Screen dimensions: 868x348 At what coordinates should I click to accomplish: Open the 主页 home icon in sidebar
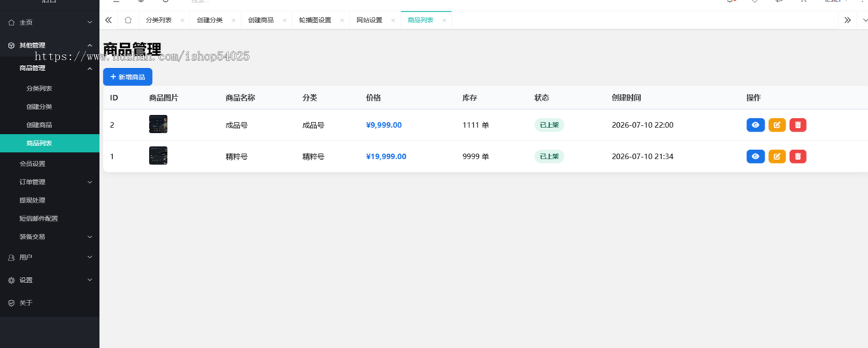pyautogui.click(x=11, y=22)
